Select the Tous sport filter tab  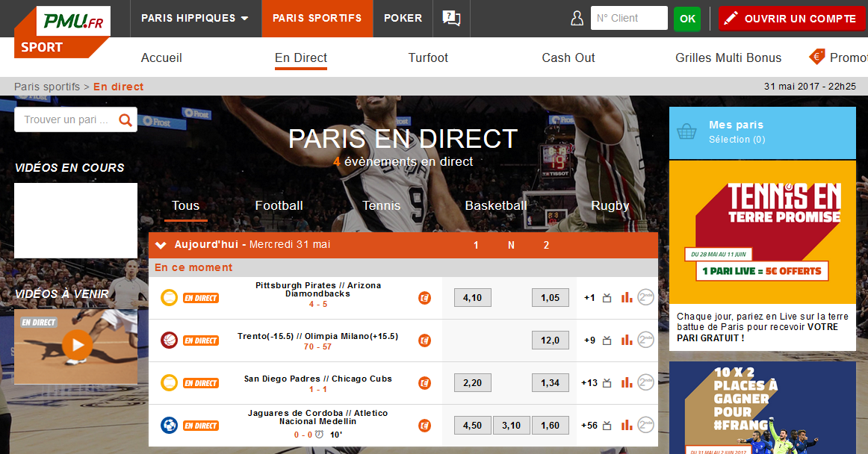click(185, 206)
